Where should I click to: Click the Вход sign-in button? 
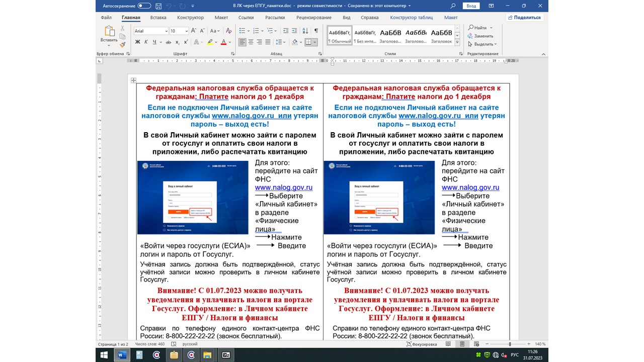pos(471,6)
